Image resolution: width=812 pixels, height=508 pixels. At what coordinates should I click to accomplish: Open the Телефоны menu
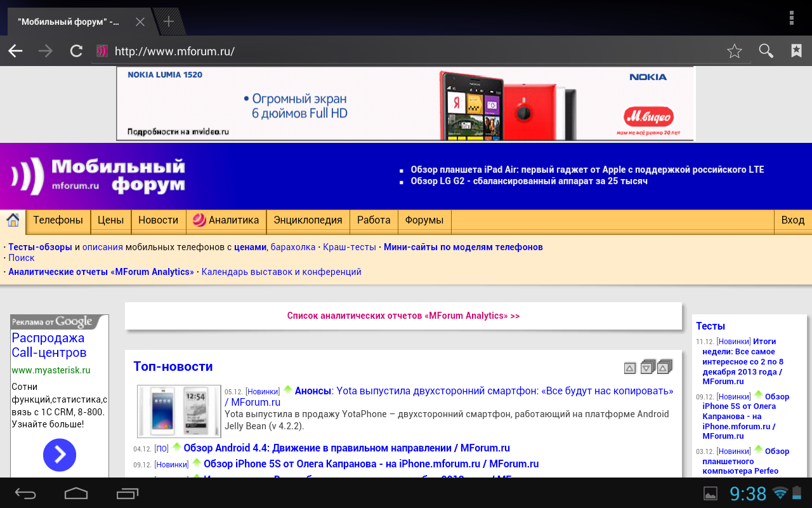[58, 220]
